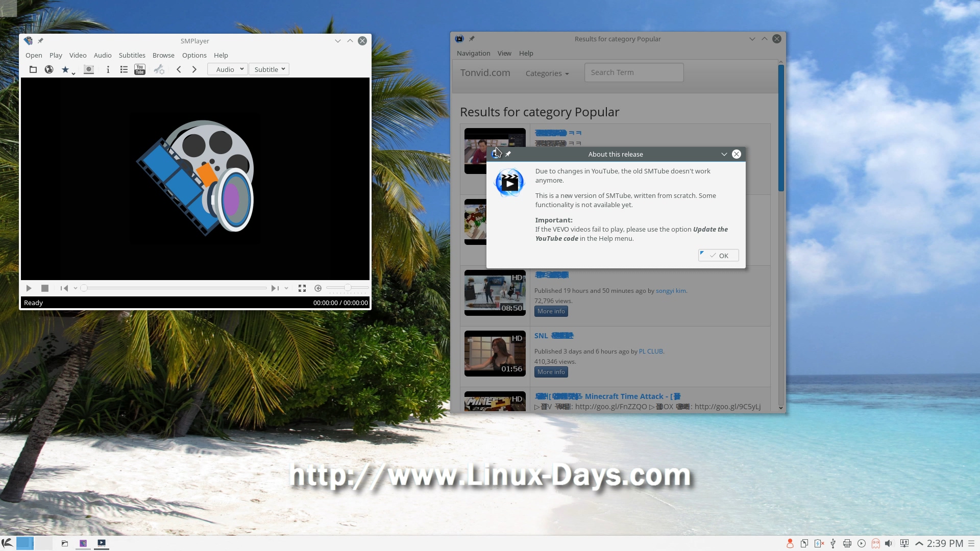The width and height of the screenshot is (980, 551).
Task: Pin the SMPlayer window on top
Action: pos(40,41)
